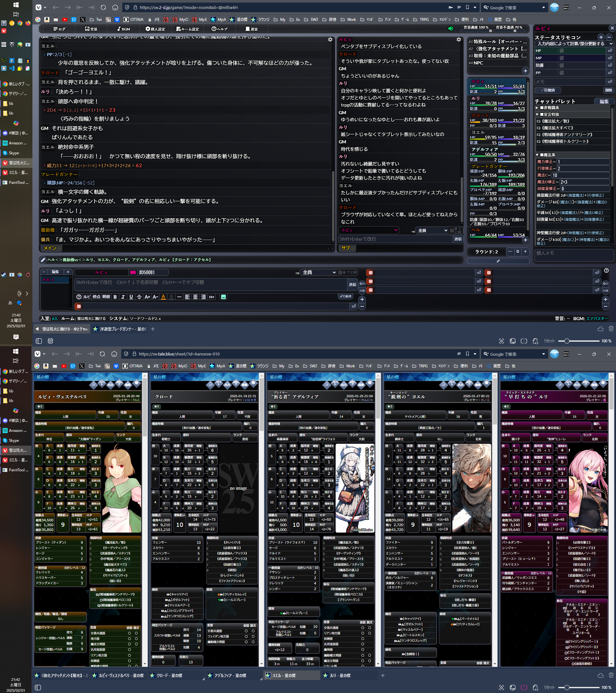616x693 pixels.
Task: Click main chat 送信 send button
Action: click(x=352, y=285)
